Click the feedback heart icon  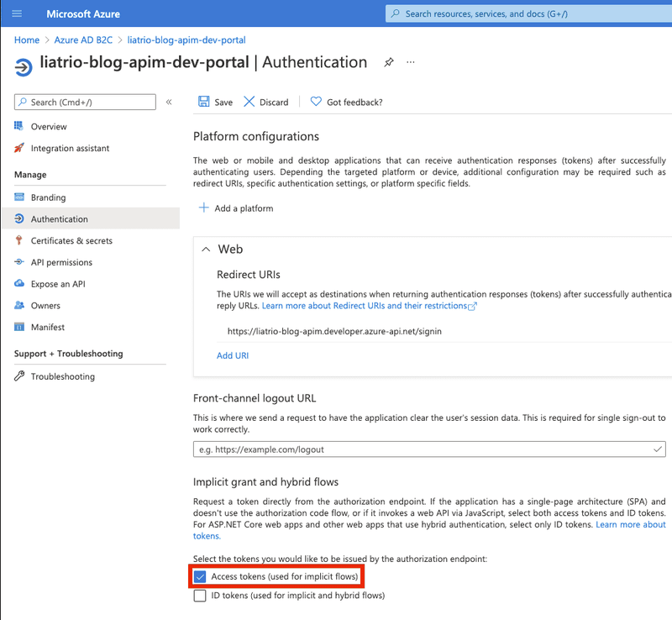316,102
